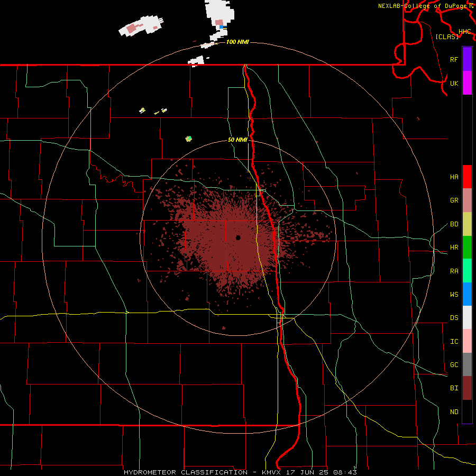Click the "UK" legend label

tap(454, 83)
